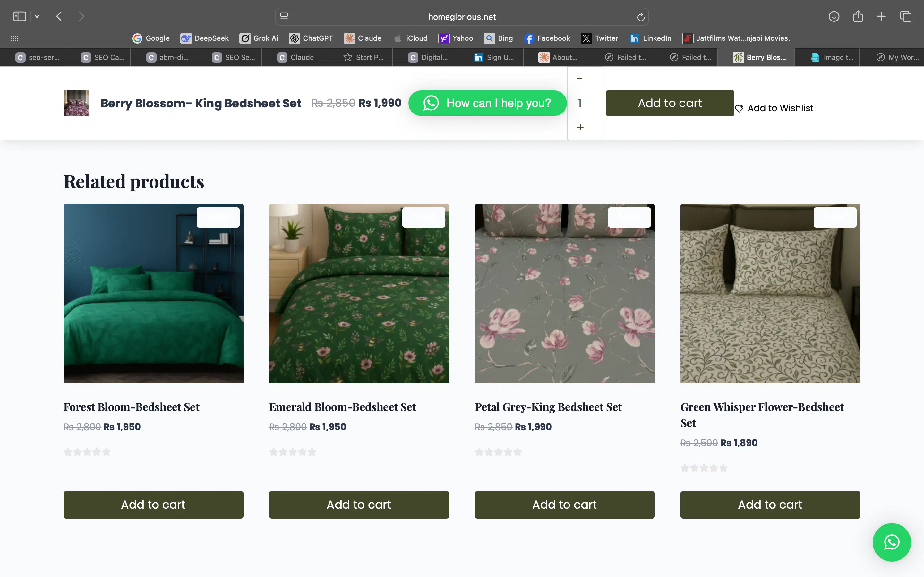The image size is (924, 577).
Task: Open a new tab with plus icon
Action: pyautogui.click(x=881, y=16)
